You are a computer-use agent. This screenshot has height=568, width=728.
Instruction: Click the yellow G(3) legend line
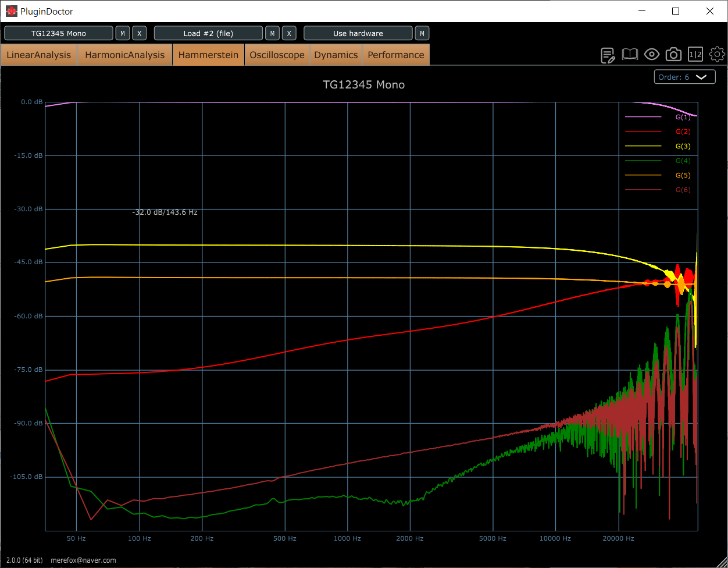(x=643, y=146)
